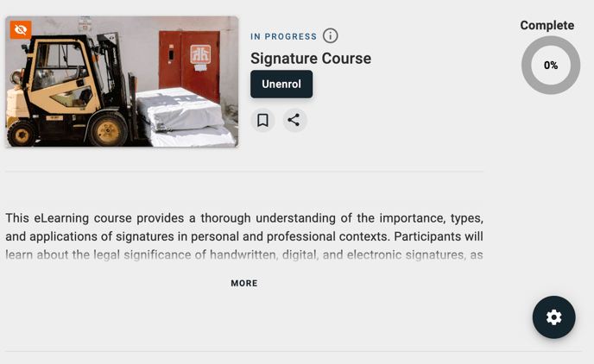The height and width of the screenshot is (364, 594).
Task: Expand the description with MORE
Action: pyautogui.click(x=244, y=284)
